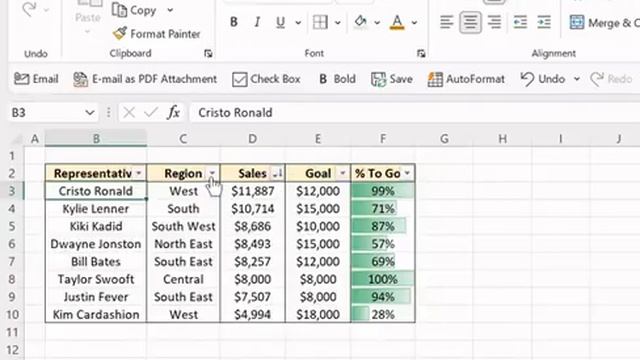The height and width of the screenshot is (360, 640).
Task: Select the Format Painter
Action: coord(157,34)
